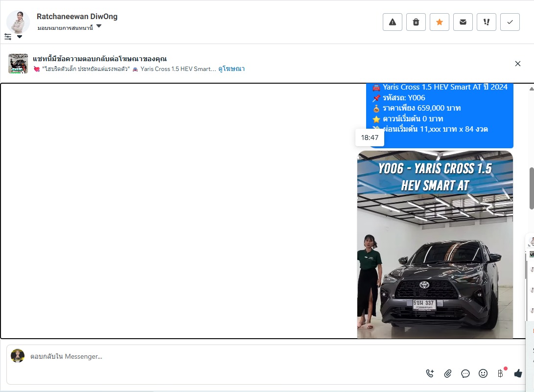Click the มอบหมายการสนทนานี้ label

coord(65,27)
